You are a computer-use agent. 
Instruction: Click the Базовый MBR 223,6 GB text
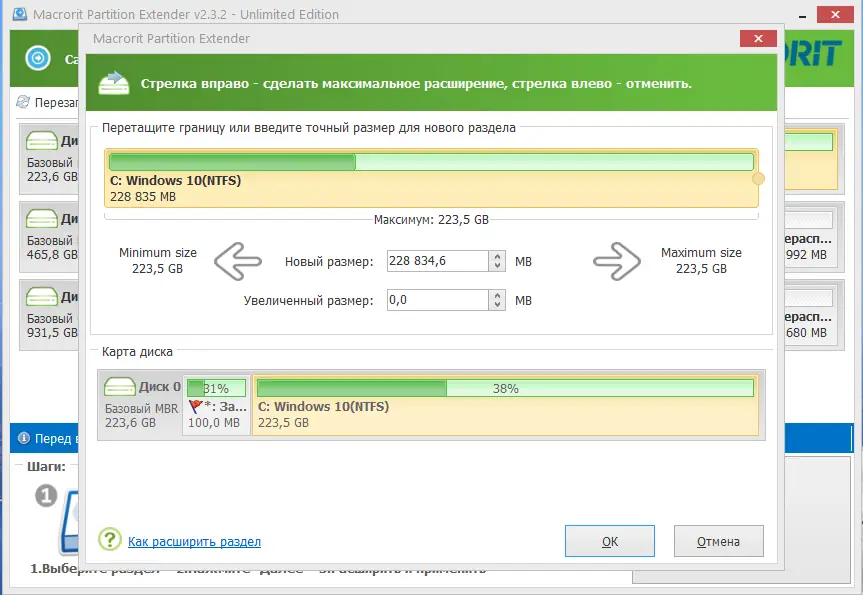tap(141, 416)
